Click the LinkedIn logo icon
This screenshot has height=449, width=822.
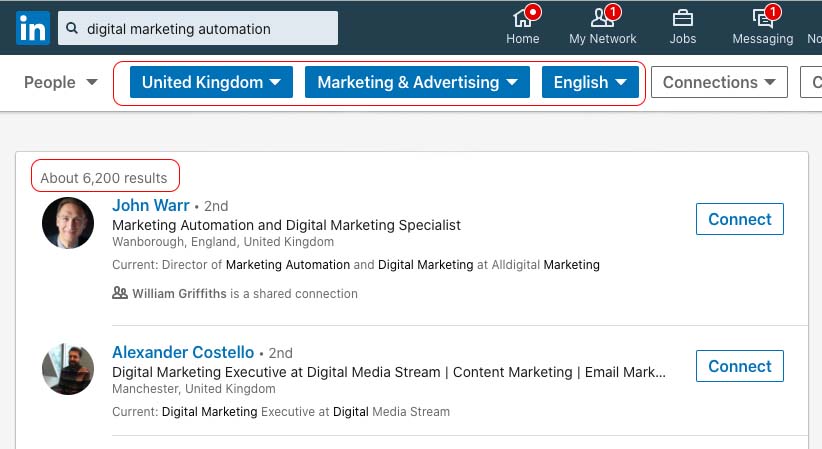[32, 29]
